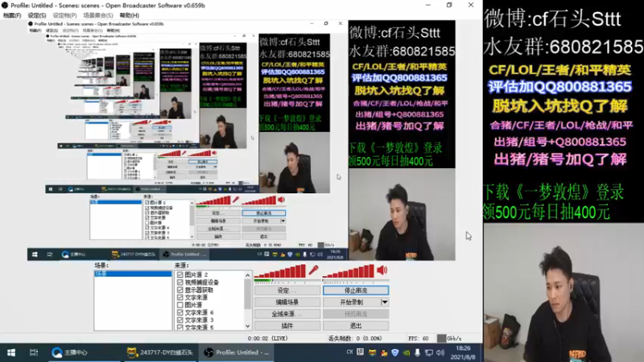Viewport: 644px width, 362px height.
Task: Minimize the OBS window
Action: click(x=428, y=6)
